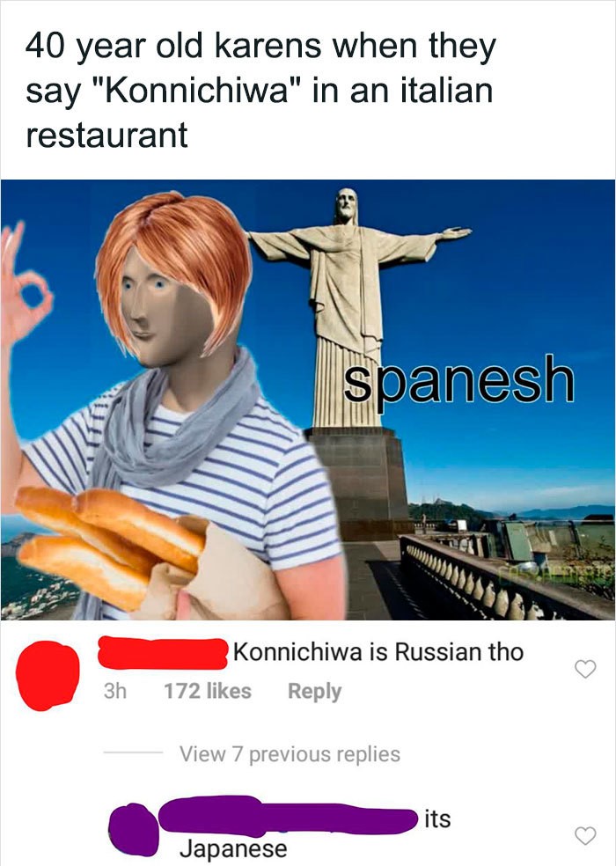The height and width of the screenshot is (866, 616).
Task: Select the post caption about 40 year old karens
Action: [260, 91]
